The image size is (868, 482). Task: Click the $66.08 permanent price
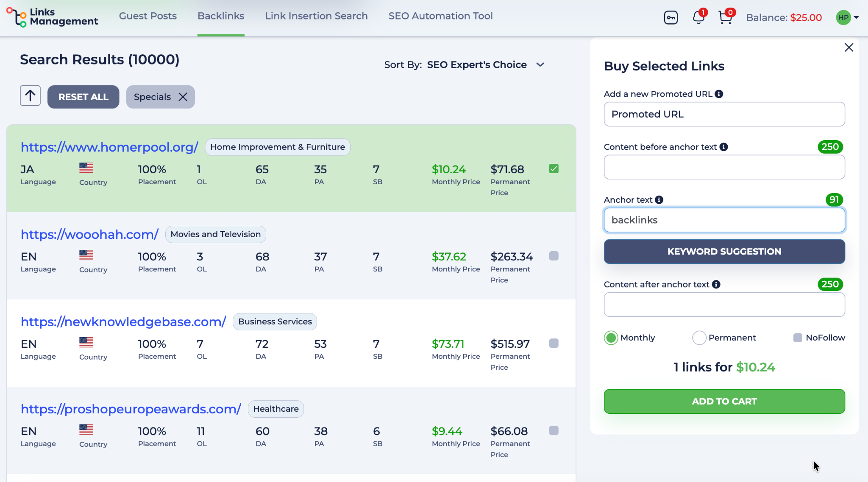509,431
